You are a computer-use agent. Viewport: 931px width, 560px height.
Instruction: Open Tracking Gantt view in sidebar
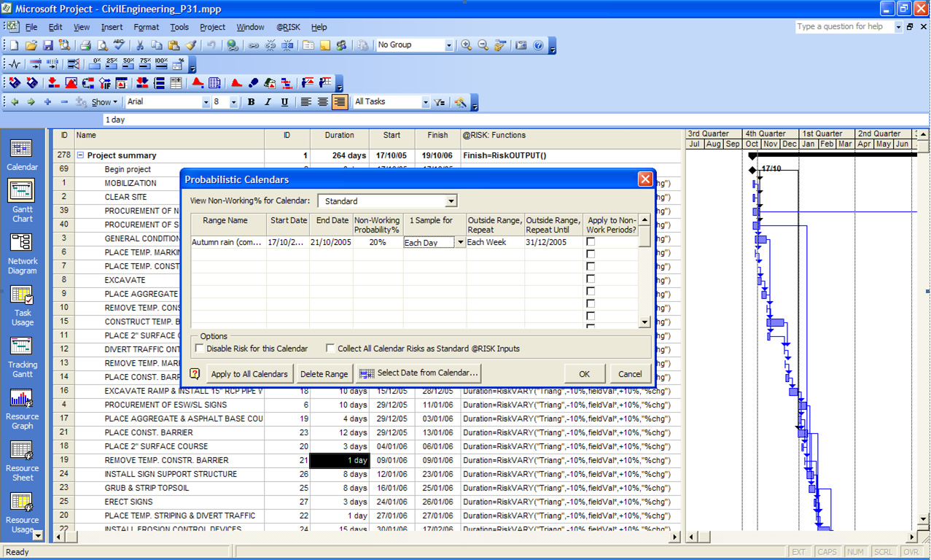pyautogui.click(x=22, y=347)
